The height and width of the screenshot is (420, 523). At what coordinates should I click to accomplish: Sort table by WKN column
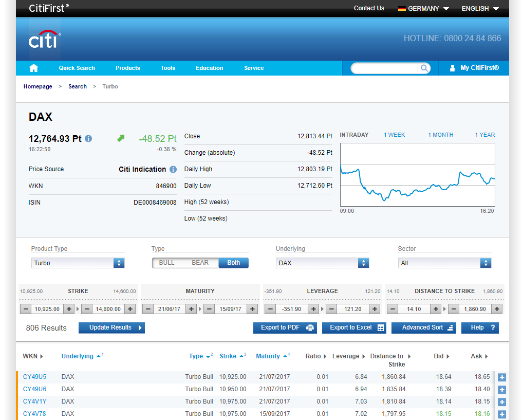pyautogui.click(x=33, y=356)
